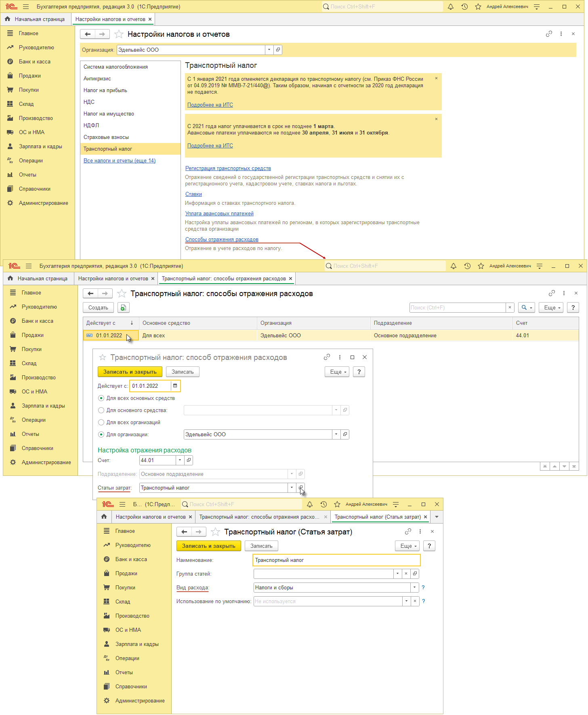Copy link icon in способ отражения расходов dialog
The width and height of the screenshot is (588, 715).
coord(327,357)
